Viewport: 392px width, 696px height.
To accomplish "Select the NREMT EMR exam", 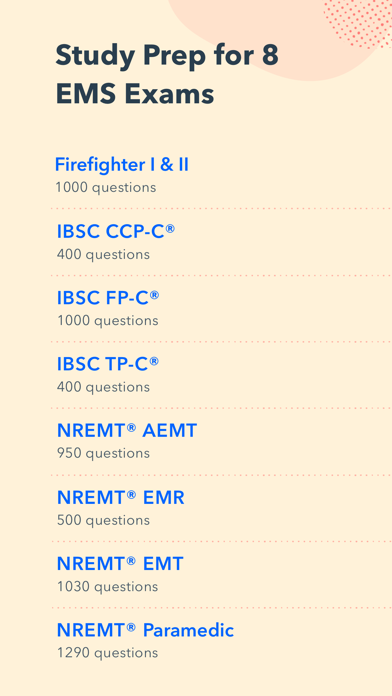I will (x=121, y=498).
